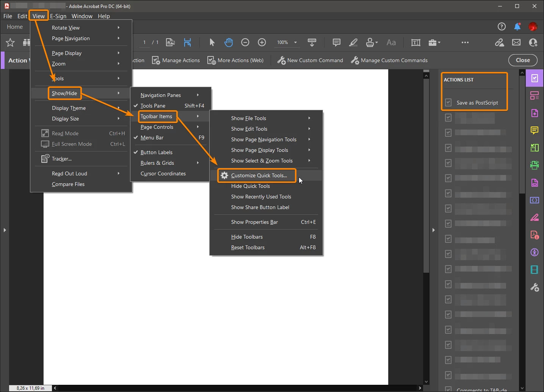Expand the left navigation pane arrow

pyautogui.click(x=5, y=230)
